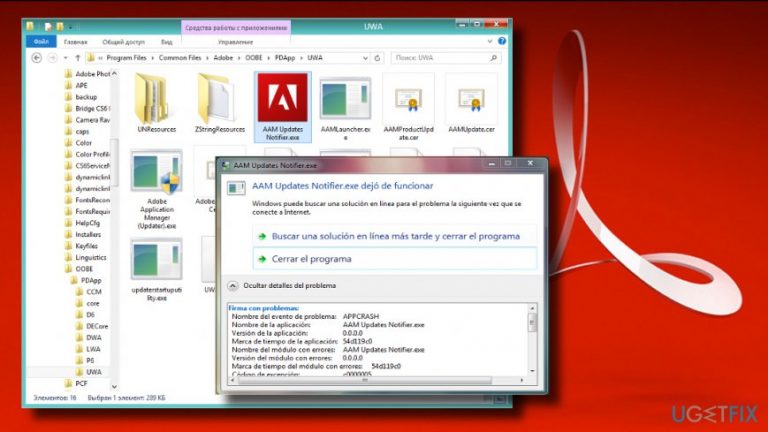Open the Главная ribbon tab
Image resolution: width=768 pixels, height=432 pixels.
point(76,42)
